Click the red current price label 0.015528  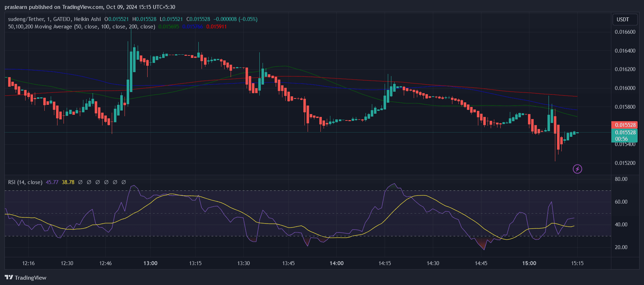tap(624, 125)
